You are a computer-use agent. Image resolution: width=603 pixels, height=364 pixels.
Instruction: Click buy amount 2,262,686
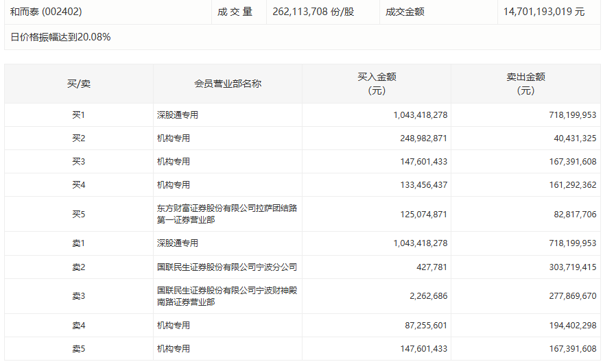428,296
